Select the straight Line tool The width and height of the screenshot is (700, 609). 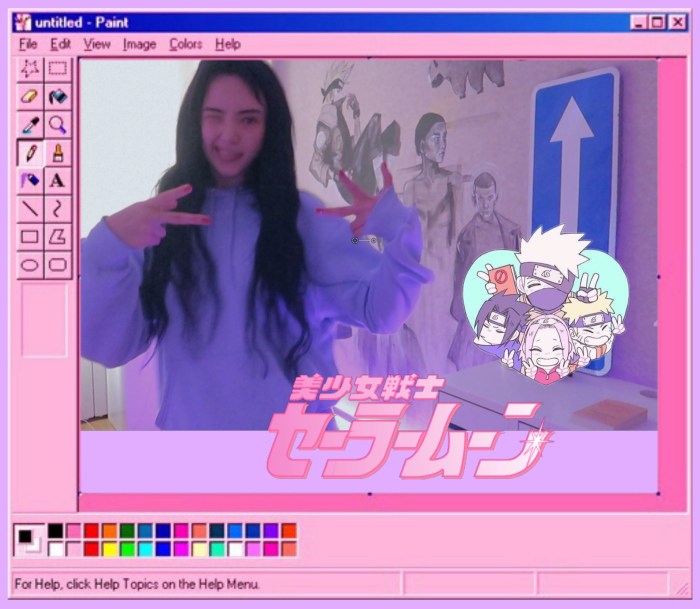30,209
